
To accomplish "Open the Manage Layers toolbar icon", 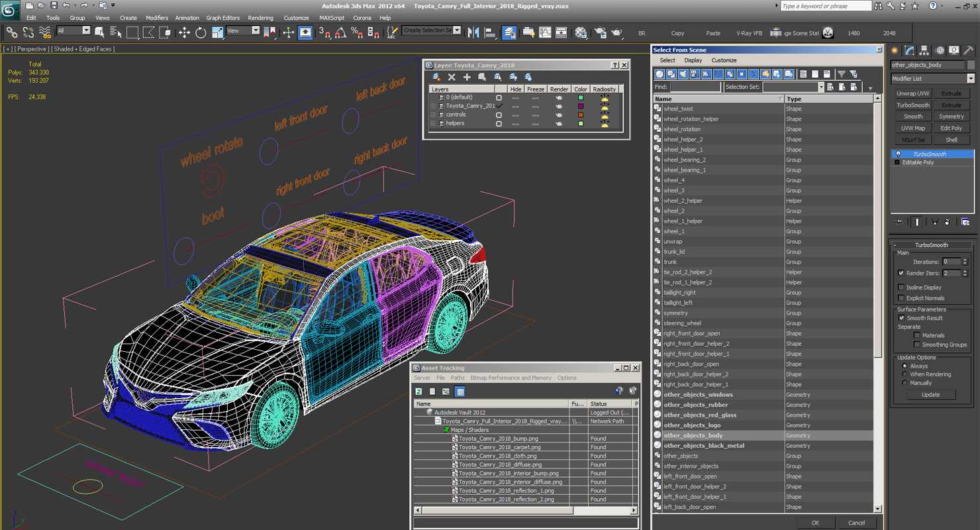I will [509, 32].
